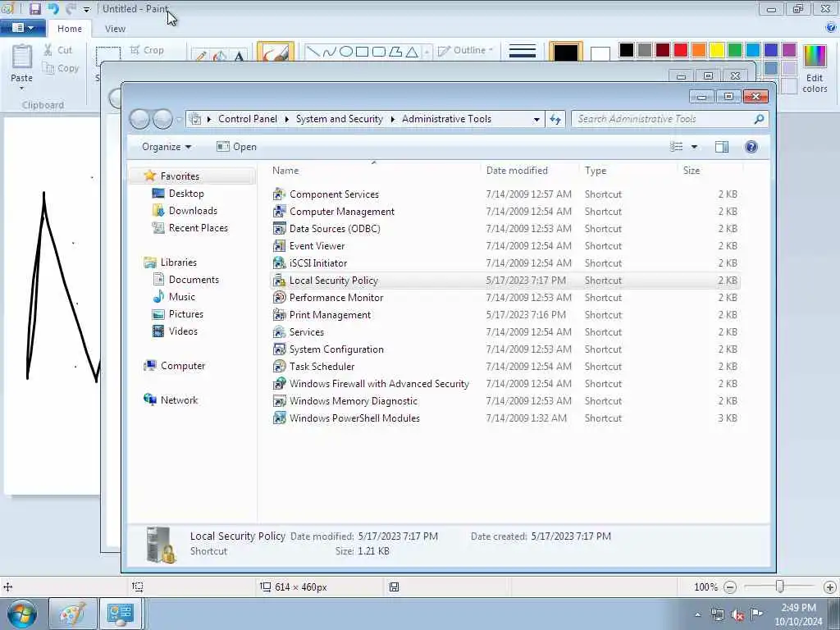Select System Configuration icon

coord(279,349)
